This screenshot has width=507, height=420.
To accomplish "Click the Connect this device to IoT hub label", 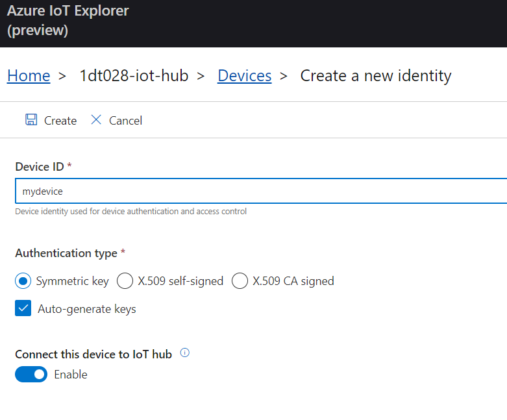I will [93, 354].
